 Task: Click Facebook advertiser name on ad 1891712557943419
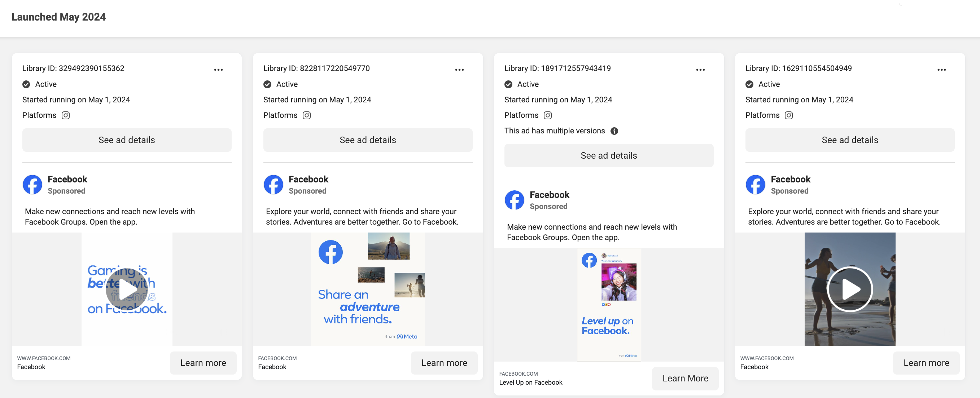click(549, 195)
